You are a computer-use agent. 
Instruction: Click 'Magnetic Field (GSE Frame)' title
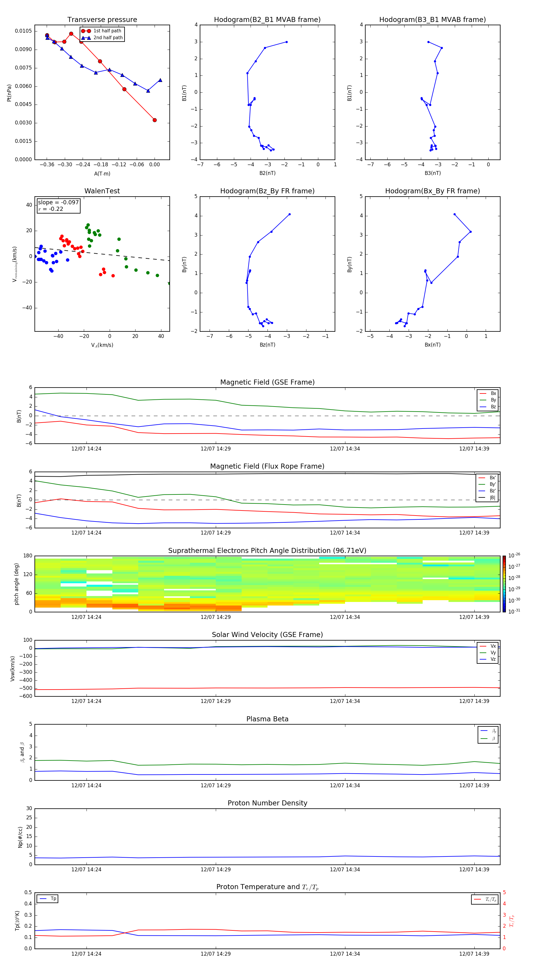pos(267,382)
